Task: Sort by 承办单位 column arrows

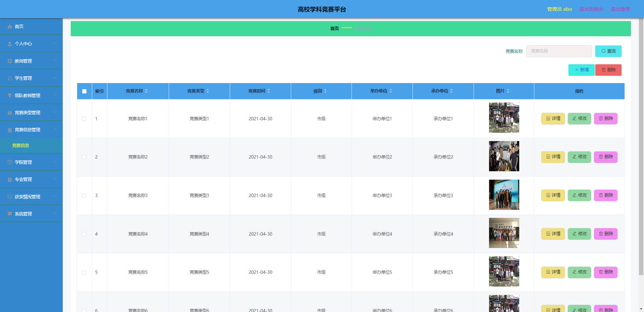Action: point(451,91)
